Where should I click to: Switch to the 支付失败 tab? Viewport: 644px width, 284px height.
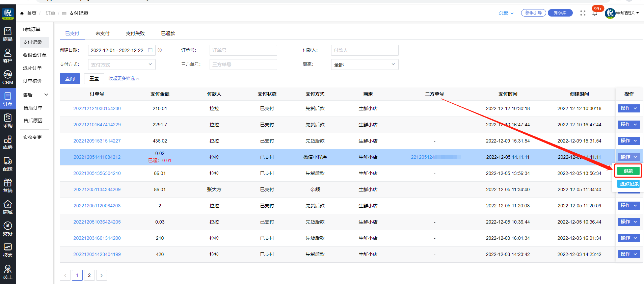pyautogui.click(x=135, y=33)
